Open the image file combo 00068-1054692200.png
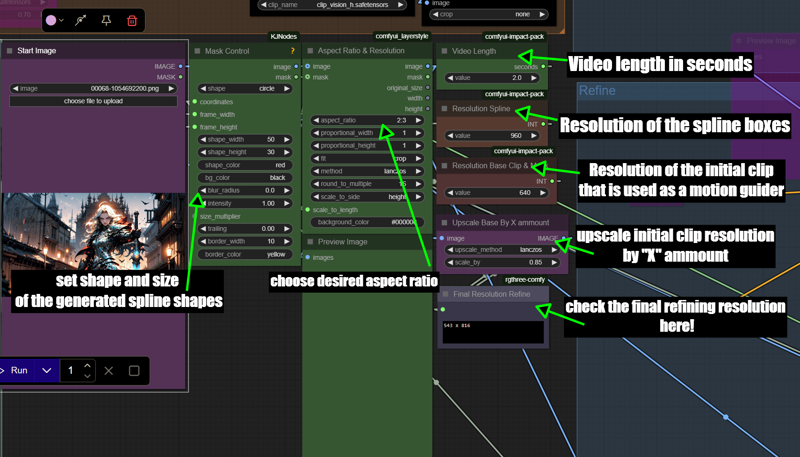Viewport: 800px width, 457px height. point(93,88)
